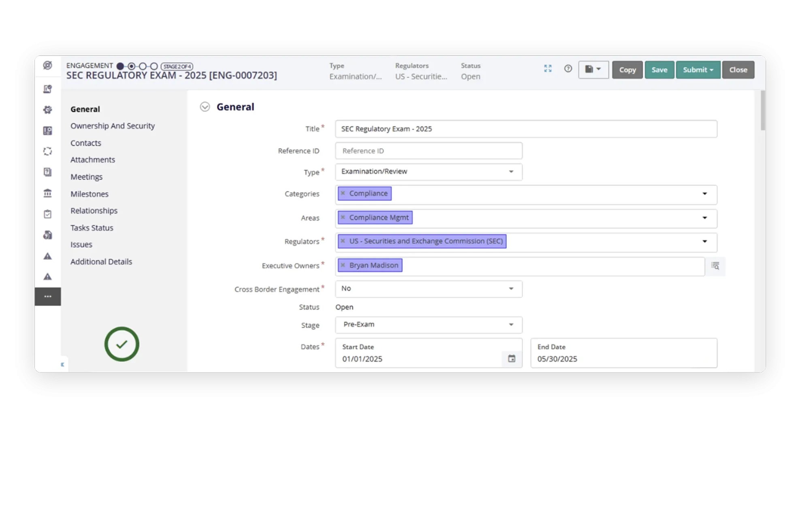This screenshot has width=800, height=532.
Task: Go to Ownership And Security section
Action: [112, 126]
